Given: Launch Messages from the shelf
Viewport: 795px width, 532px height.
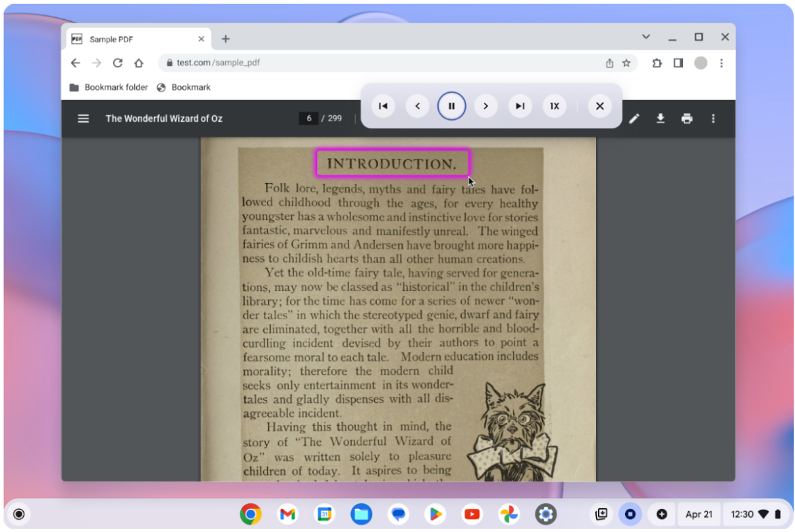Looking at the screenshot, I should tap(398, 514).
